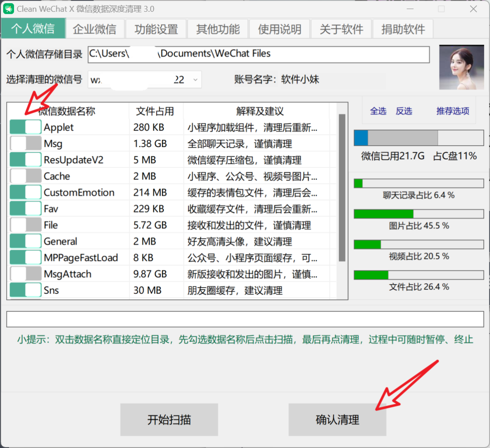Image resolution: width=490 pixels, height=448 pixels.
Task: Toggle the Applet cleanup switch
Action: click(x=25, y=127)
